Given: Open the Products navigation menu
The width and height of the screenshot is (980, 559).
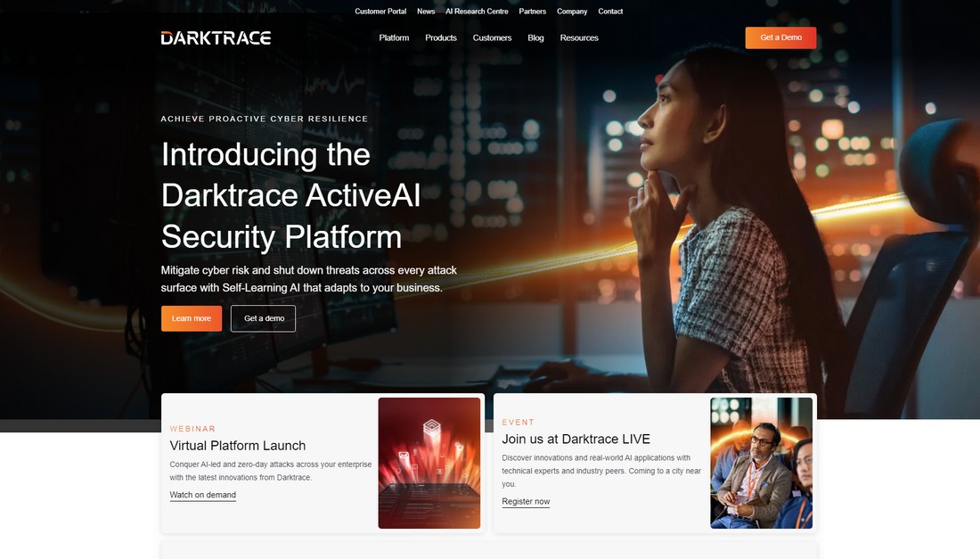Looking at the screenshot, I should click(441, 37).
